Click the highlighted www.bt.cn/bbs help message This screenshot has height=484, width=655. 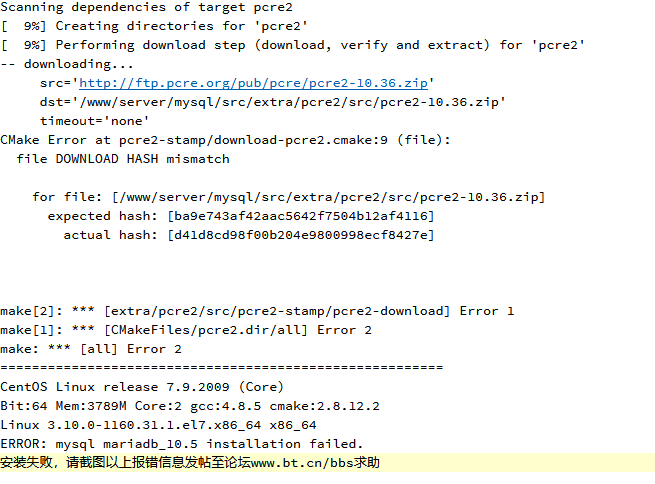click(190, 463)
